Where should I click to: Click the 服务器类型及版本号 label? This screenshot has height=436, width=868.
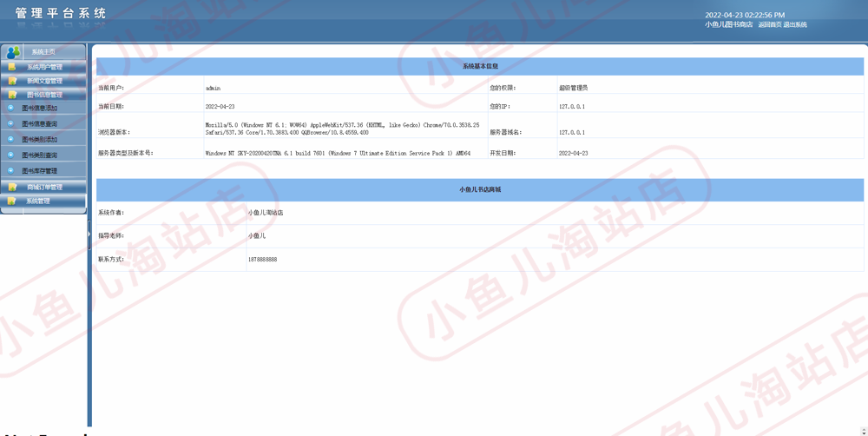pyautogui.click(x=126, y=153)
